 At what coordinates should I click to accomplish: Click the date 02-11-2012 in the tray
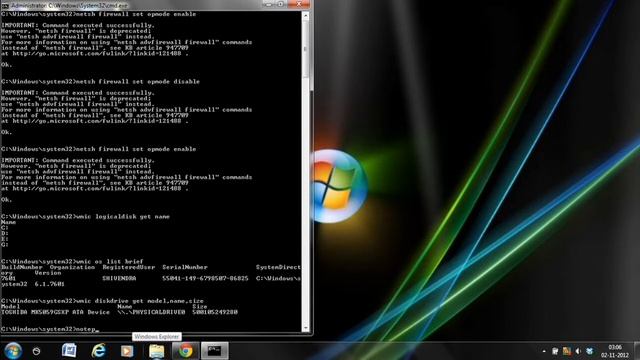[615, 355]
